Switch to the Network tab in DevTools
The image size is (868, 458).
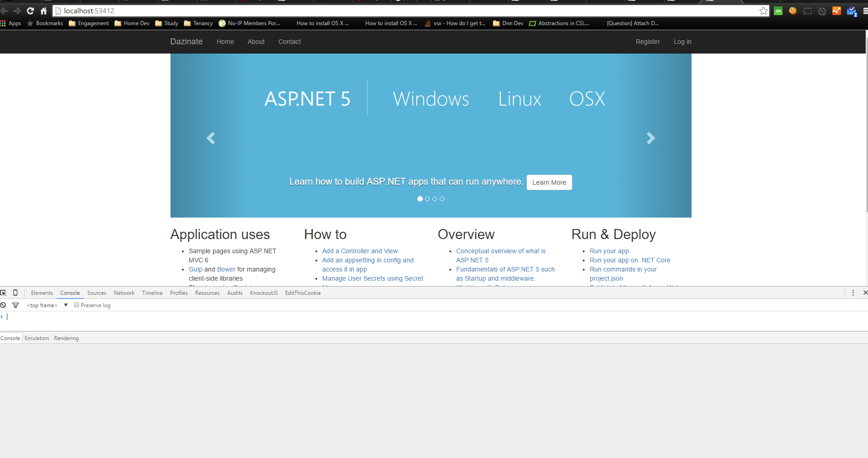(x=124, y=293)
